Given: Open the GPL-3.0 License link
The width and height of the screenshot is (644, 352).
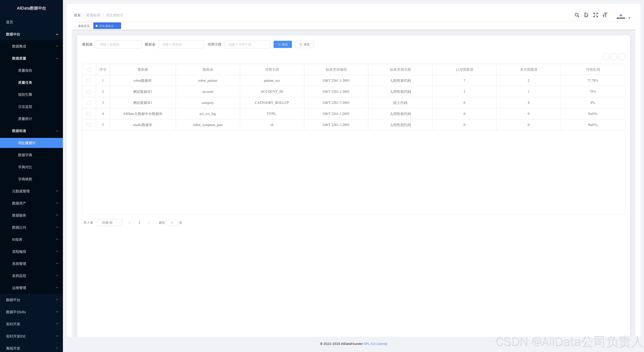Looking at the screenshot, I should tap(375, 344).
